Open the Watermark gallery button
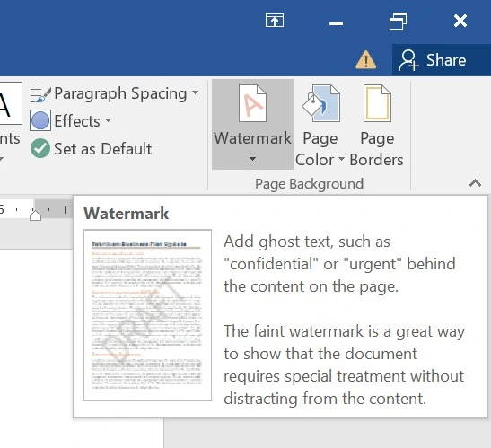The width and height of the screenshot is (491, 448). (x=252, y=124)
